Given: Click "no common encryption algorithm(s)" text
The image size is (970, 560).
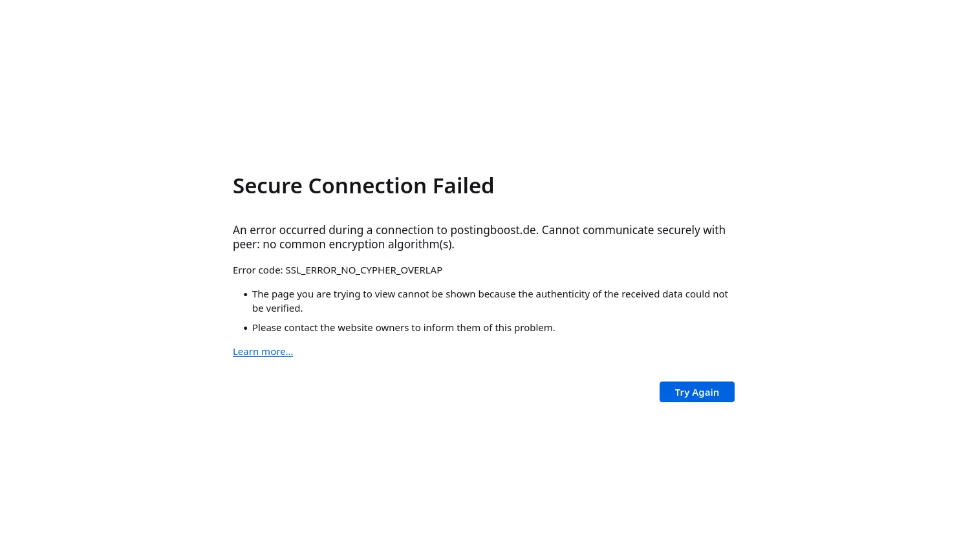Looking at the screenshot, I should pyautogui.click(x=358, y=244).
